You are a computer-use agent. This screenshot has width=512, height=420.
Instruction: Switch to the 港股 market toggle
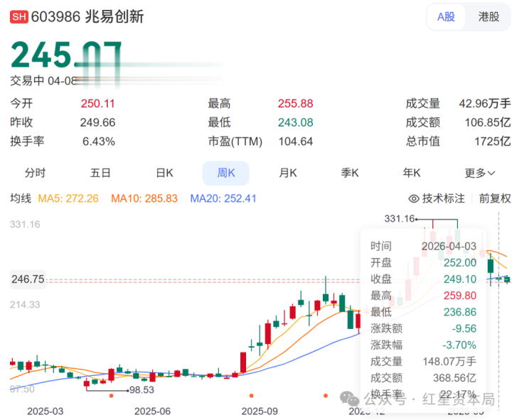(489, 16)
